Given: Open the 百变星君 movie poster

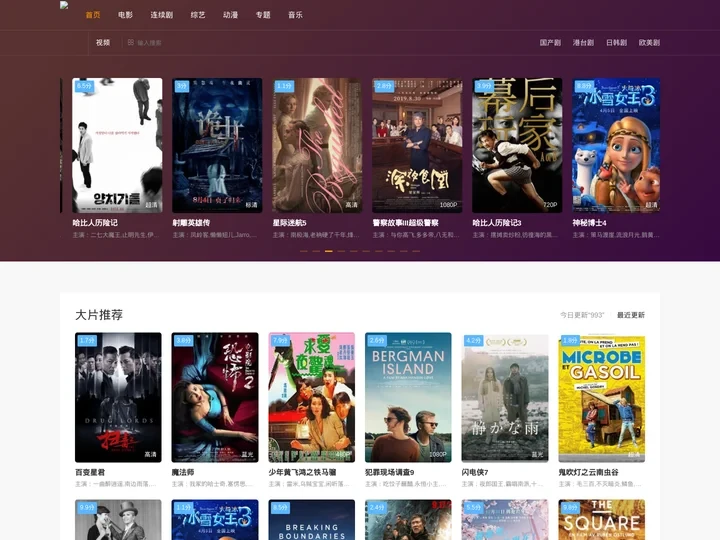Looking at the screenshot, I should pos(118,397).
